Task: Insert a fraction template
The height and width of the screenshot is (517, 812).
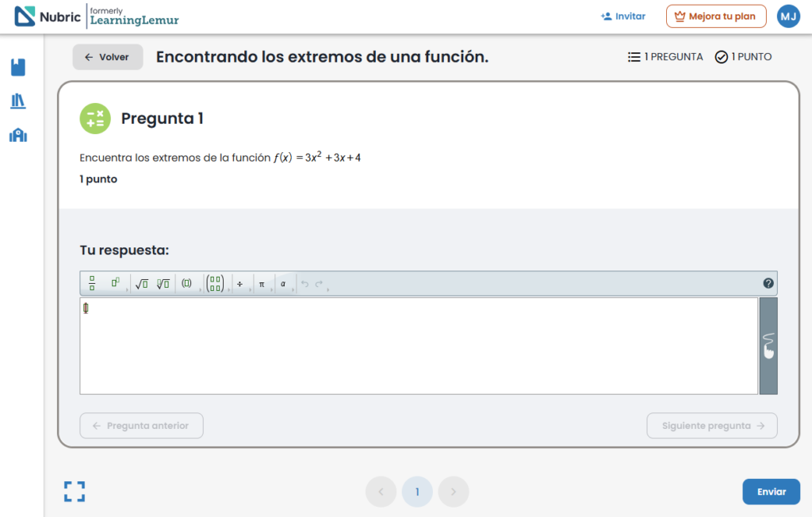Action: [92, 283]
